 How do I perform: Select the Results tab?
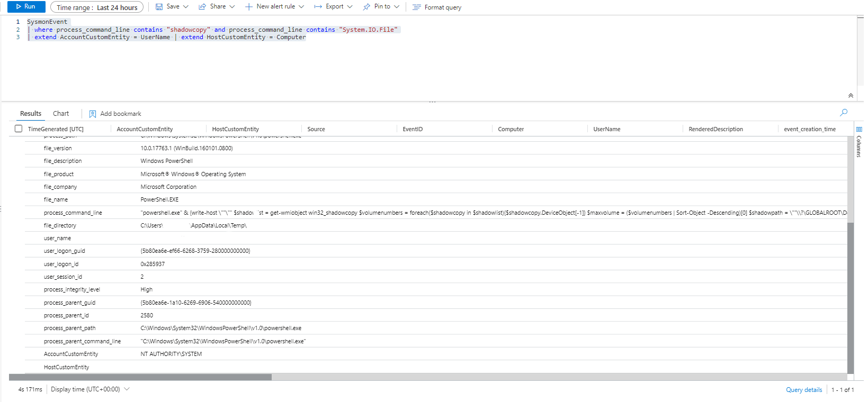click(x=31, y=114)
